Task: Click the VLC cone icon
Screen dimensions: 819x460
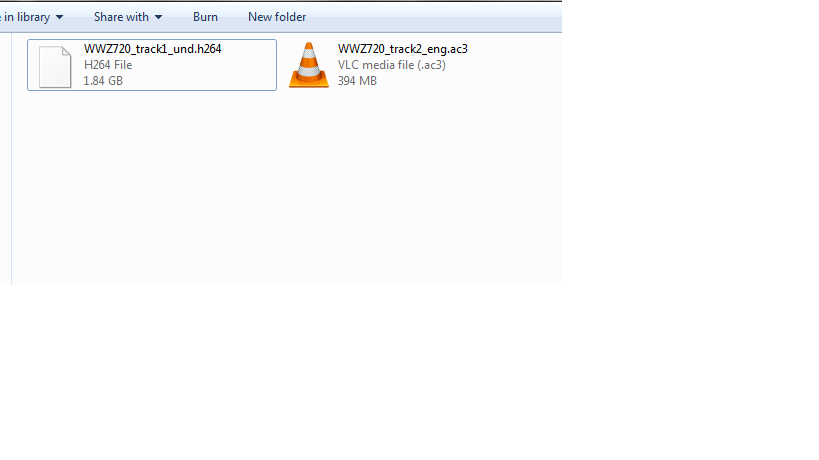Action: pos(309,65)
